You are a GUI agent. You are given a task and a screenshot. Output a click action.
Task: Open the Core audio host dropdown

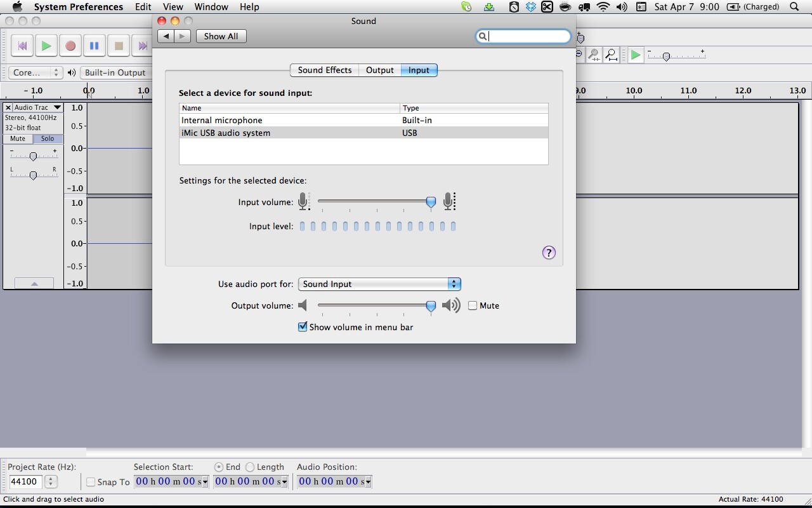36,72
